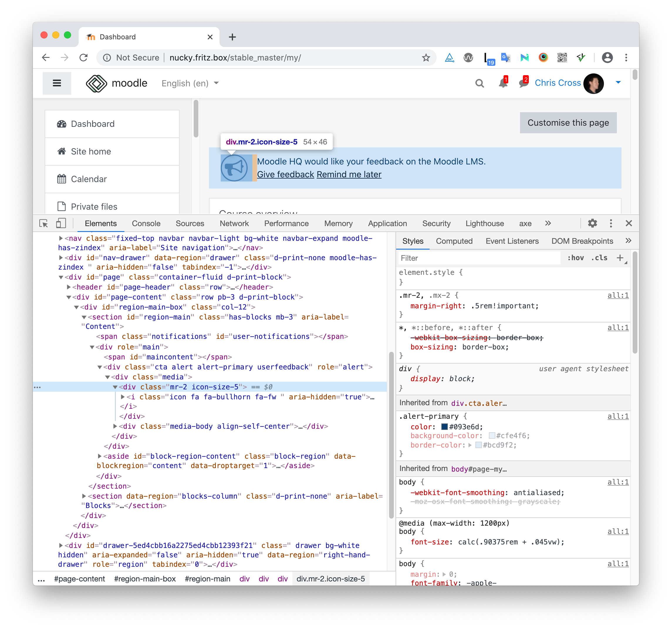Expand the header page-header node

(x=69, y=287)
